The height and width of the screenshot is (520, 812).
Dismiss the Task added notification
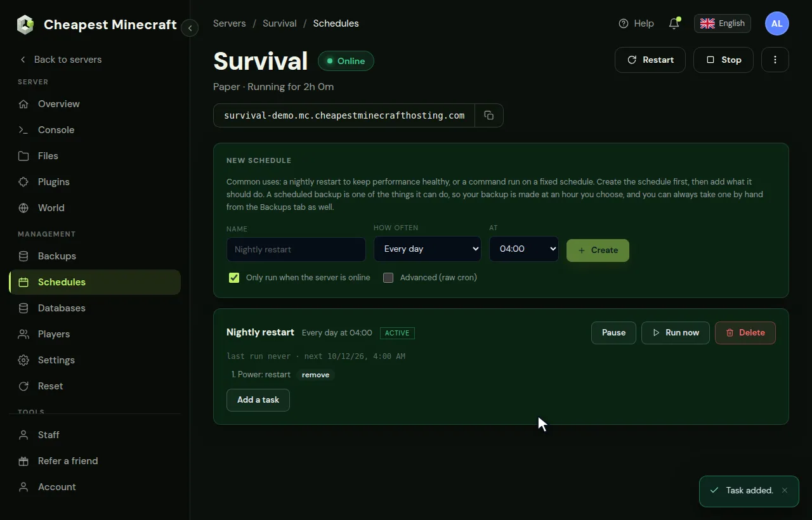[x=785, y=490]
